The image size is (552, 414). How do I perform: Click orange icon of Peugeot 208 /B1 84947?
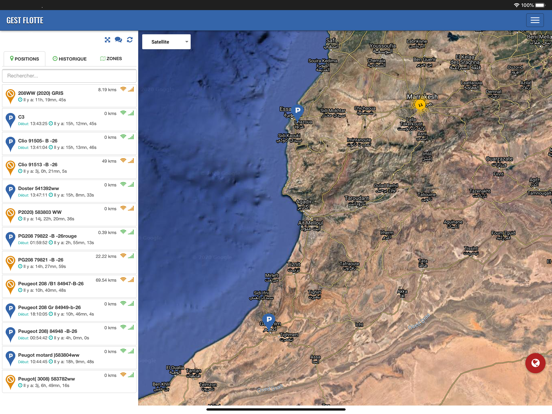pyautogui.click(x=11, y=287)
